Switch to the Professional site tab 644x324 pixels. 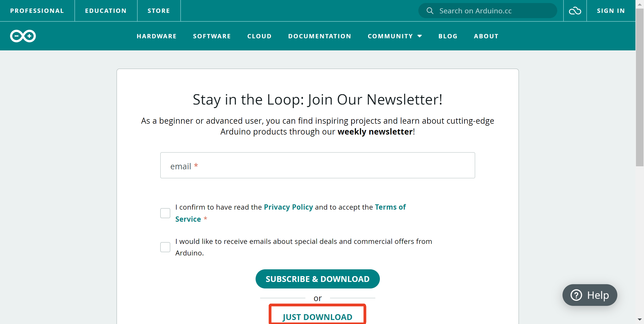tap(37, 11)
